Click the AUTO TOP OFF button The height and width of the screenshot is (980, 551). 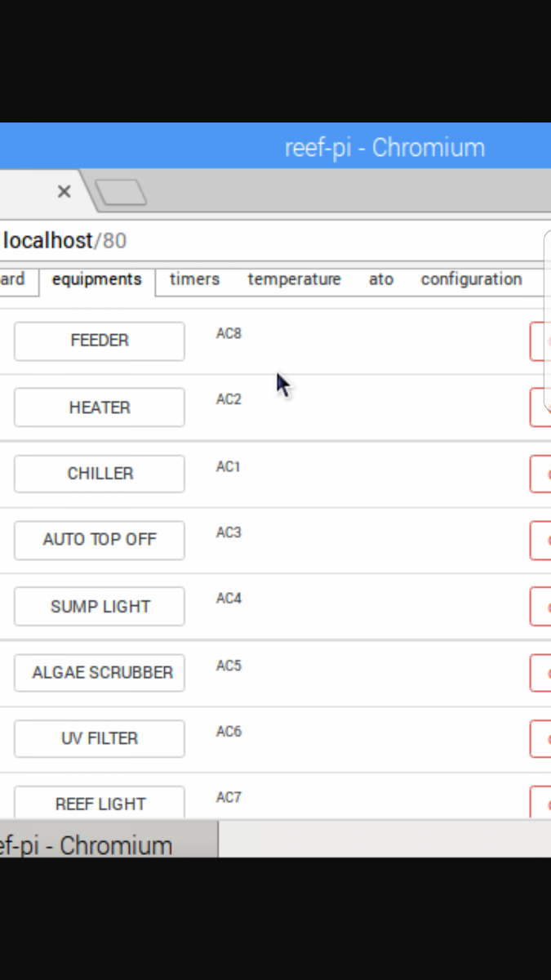pos(100,540)
